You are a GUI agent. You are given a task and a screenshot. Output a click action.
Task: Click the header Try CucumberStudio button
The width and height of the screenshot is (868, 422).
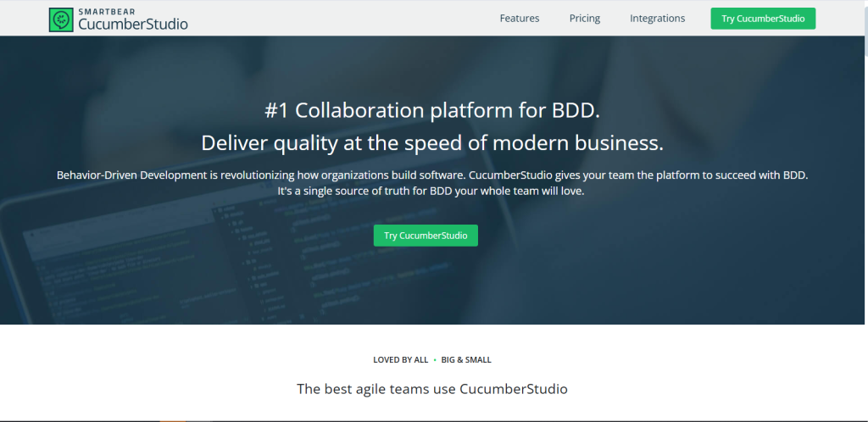tap(763, 19)
